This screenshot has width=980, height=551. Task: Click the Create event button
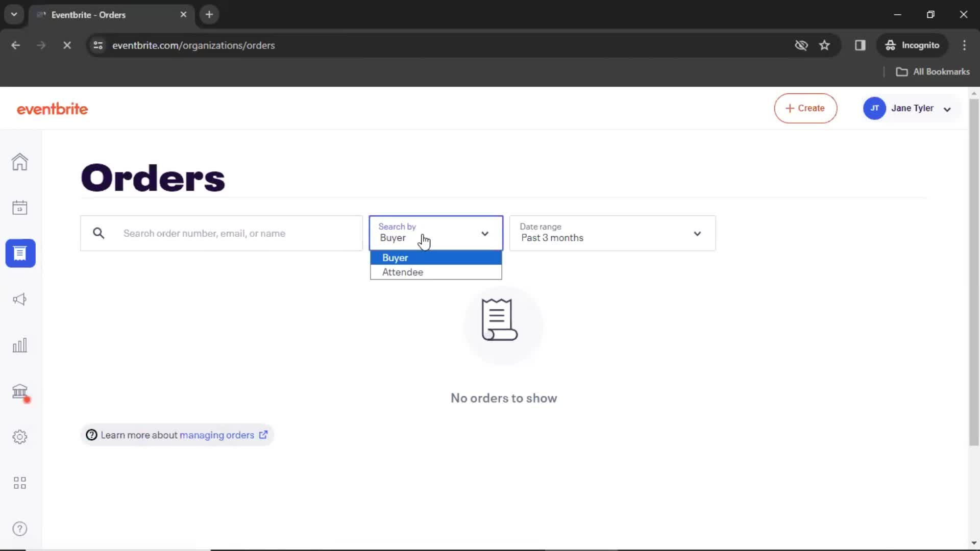pos(805,108)
